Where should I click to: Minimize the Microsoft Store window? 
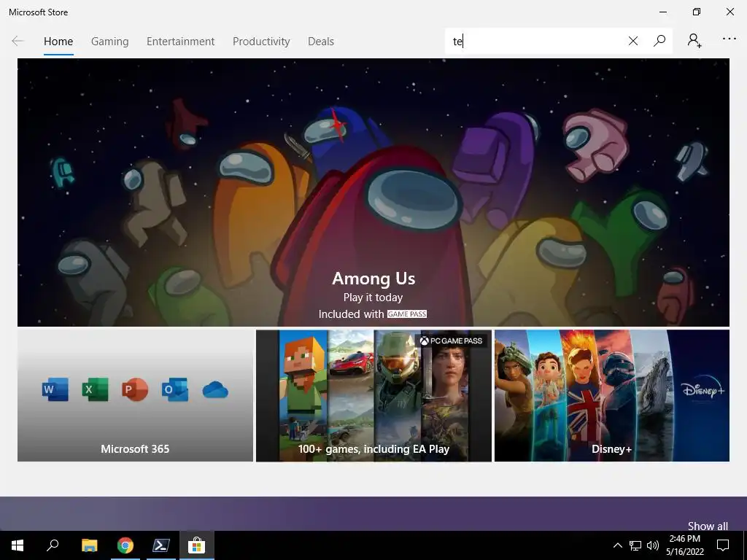coord(663,12)
